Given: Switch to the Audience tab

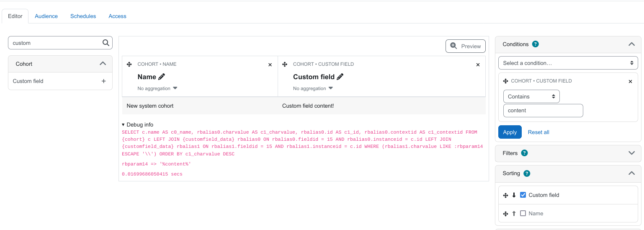Looking at the screenshot, I should coord(46,16).
